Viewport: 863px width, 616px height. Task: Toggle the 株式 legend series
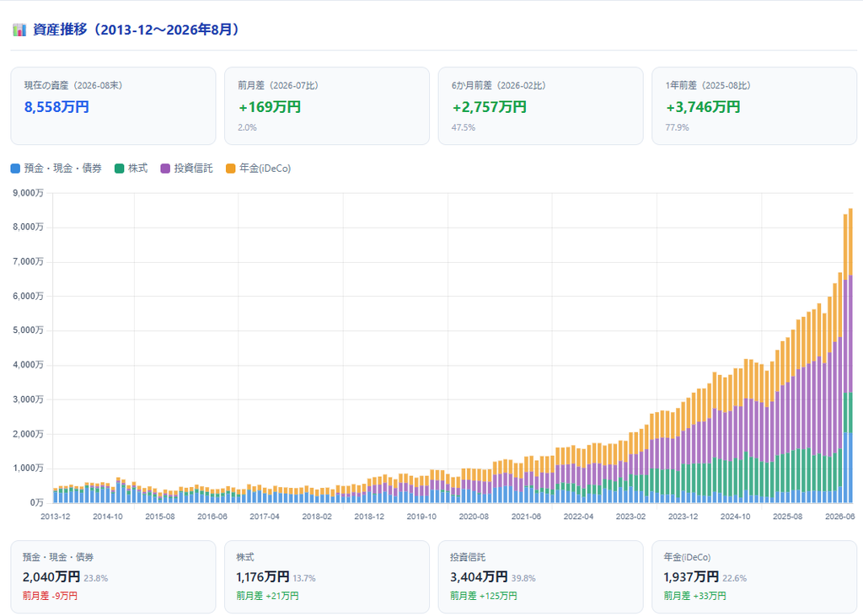131,169
